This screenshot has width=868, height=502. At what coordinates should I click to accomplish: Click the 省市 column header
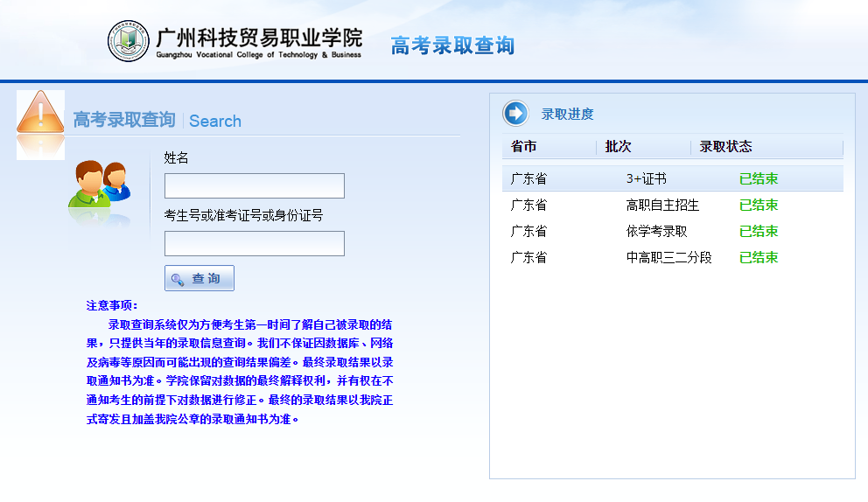click(523, 147)
